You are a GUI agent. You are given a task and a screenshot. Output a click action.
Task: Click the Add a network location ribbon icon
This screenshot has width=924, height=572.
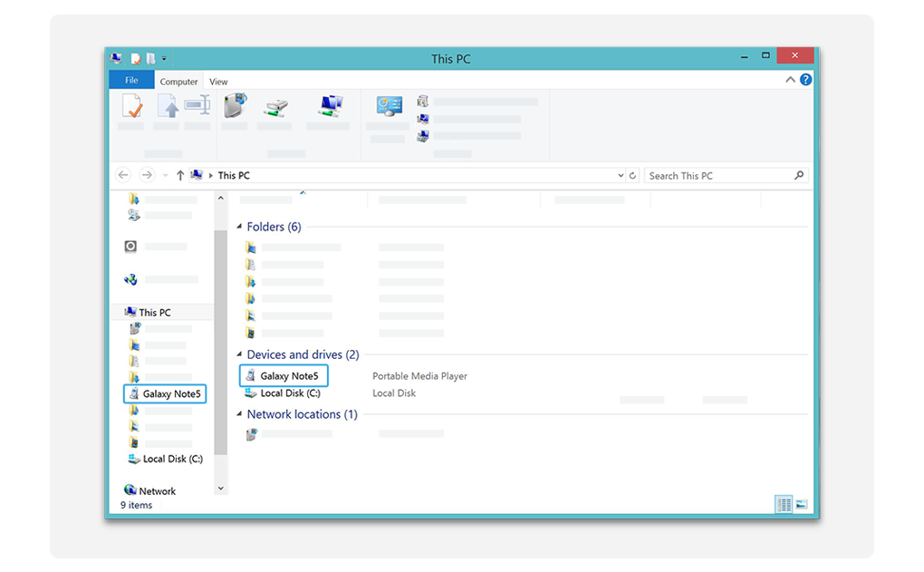pyautogui.click(x=331, y=105)
